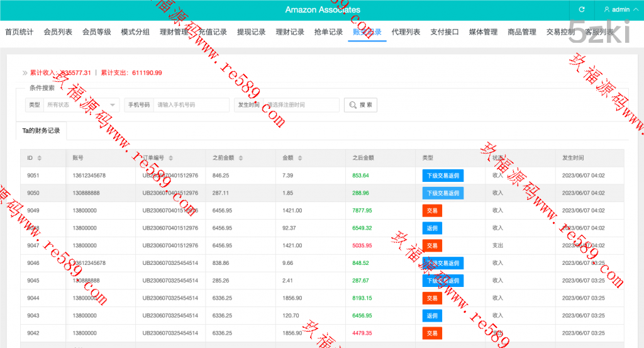This screenshot has width=644, height=348.
Task: Click the 手机号码 input field
Action: tap(191, 105)
